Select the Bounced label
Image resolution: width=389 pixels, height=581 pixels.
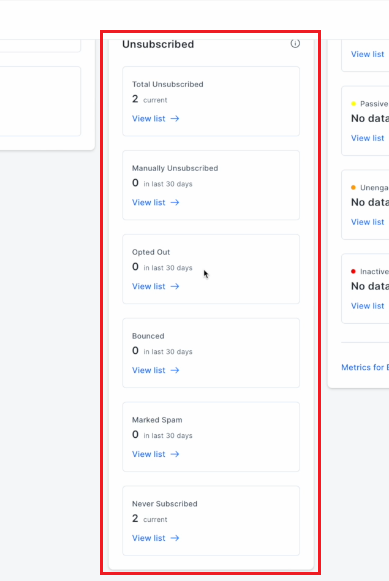148,336
